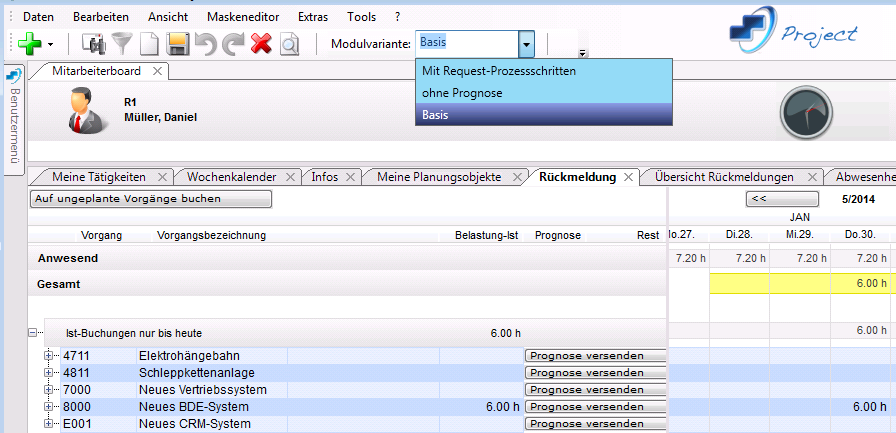Screen dimensions: 896x433
Task: Click the Mi.29. day column header
Action: (x=799, y=235)
